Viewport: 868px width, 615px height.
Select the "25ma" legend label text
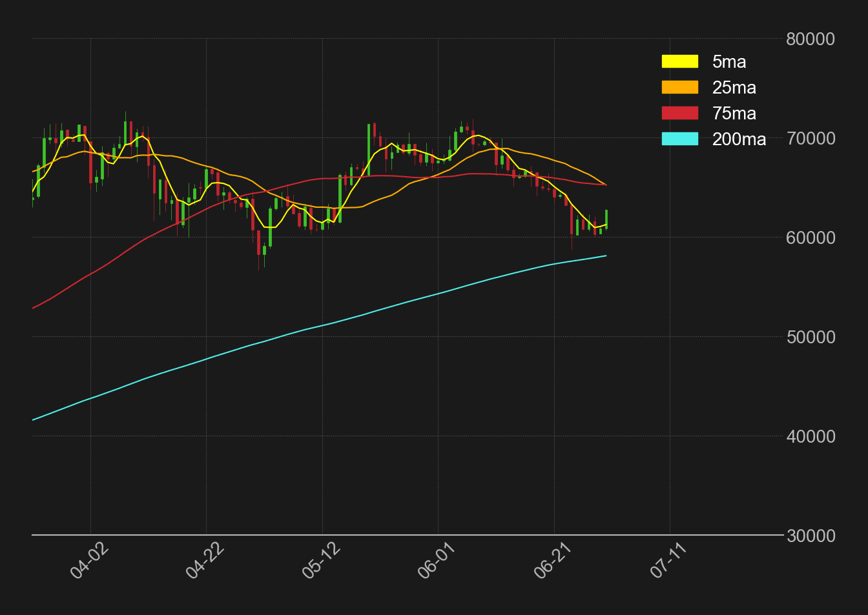(734, 87)
